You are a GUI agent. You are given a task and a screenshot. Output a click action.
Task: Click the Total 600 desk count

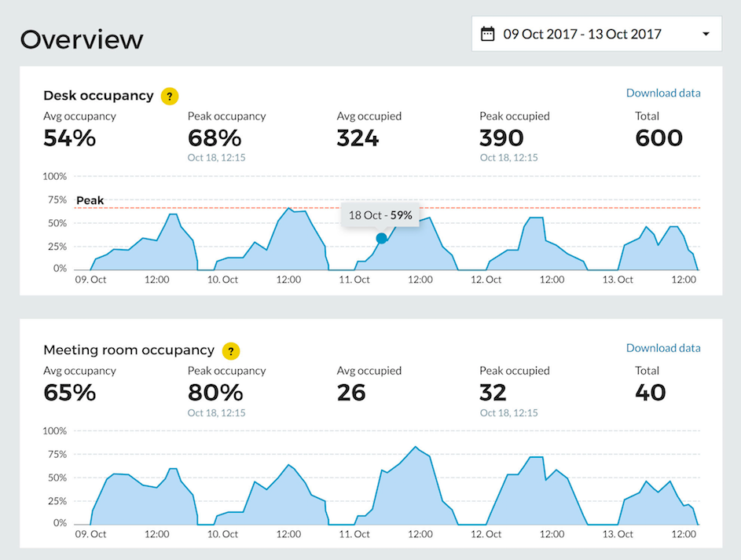pyautogui.click(x=658, y=137)
